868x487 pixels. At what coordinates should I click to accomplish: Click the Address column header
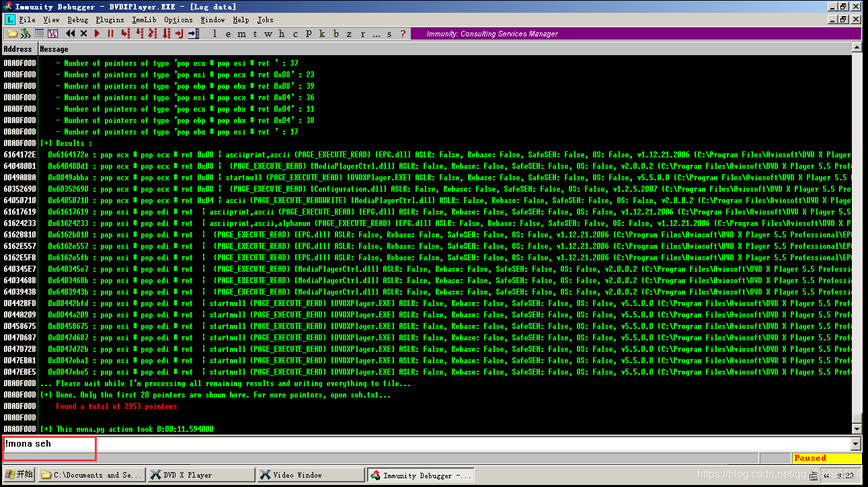click(x=19, y=49)
